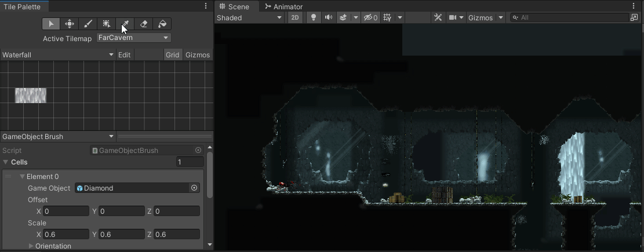Open the Active Tilemap FarCavern dropdown
The width and height of the screenshot is (644, 252).
click(134, 38)
